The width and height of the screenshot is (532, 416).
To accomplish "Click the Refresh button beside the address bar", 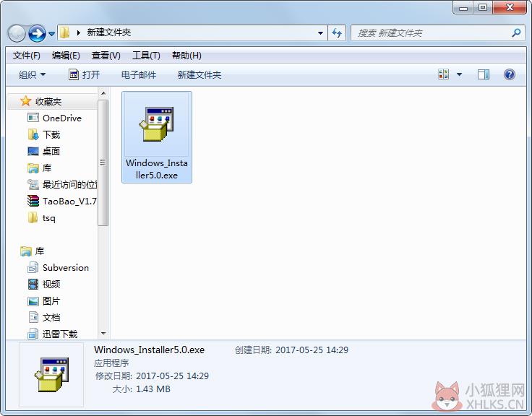I will (337, 33).
